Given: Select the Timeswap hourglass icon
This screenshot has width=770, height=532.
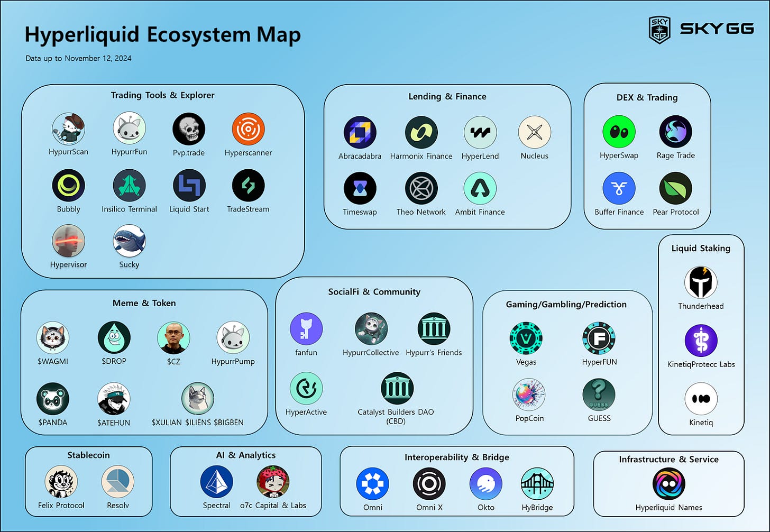Looking at the screenshot, I should 360,188.
